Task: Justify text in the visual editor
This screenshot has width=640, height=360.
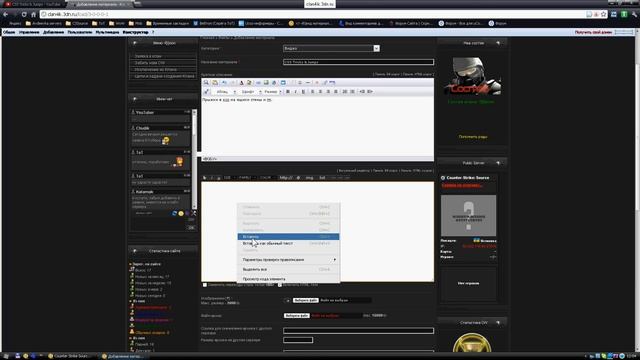Action: (336, 91)
